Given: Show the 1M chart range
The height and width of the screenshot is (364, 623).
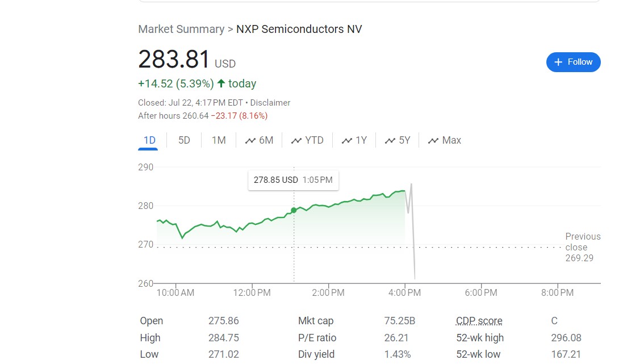Looking at the screenshot, I should tap(219, 140).
